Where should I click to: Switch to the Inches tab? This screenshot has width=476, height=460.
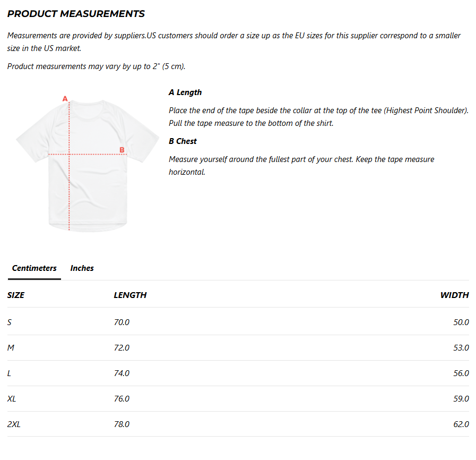pyautogui.click(x=82, y=268)
